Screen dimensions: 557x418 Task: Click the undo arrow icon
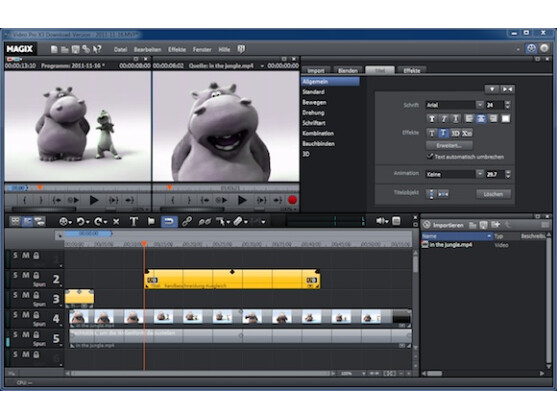(x=82, y=222)
